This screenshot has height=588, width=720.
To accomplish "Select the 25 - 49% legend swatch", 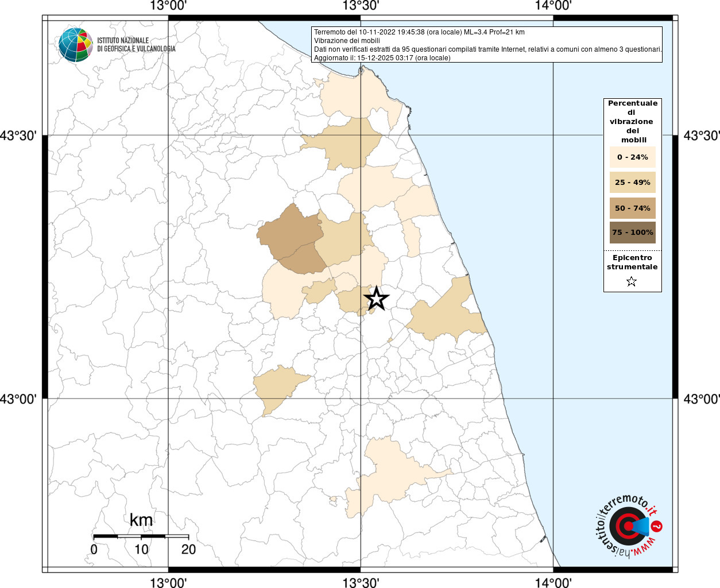I will tap(632, 183).
